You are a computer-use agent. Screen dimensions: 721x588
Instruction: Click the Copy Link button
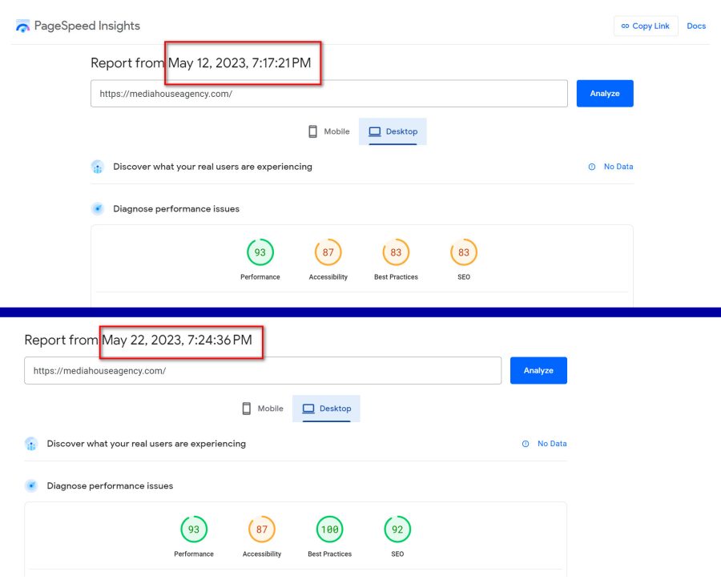tap(646, 26)
